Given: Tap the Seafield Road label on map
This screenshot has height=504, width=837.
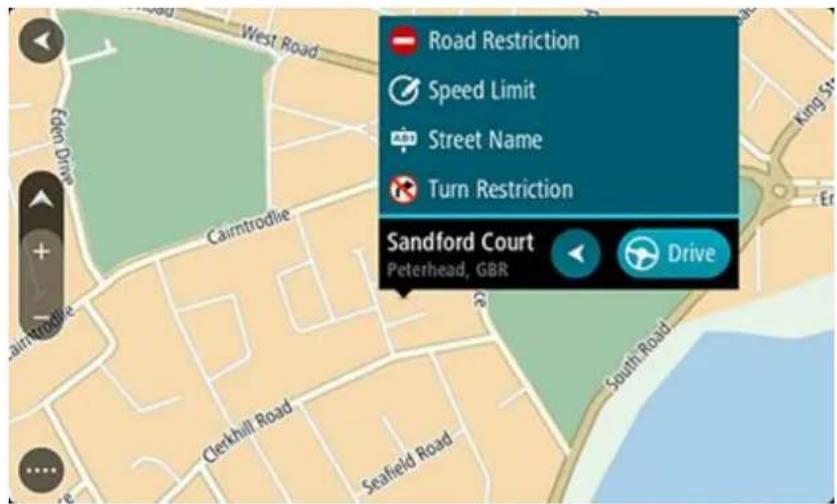Looking at the screenshot, I should click(407, 462).
